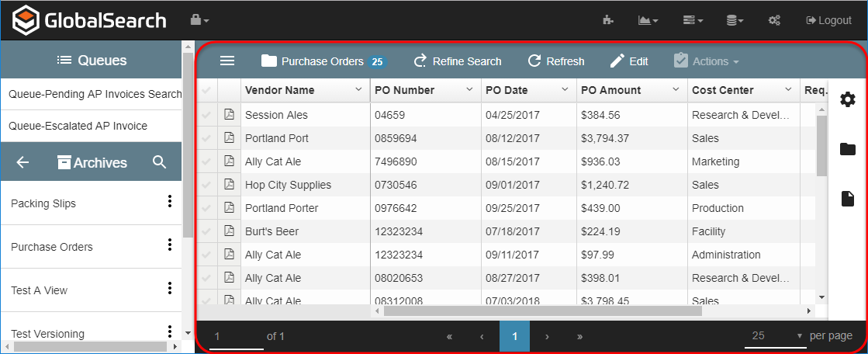Open the per page count dropdown

[777, 336]
